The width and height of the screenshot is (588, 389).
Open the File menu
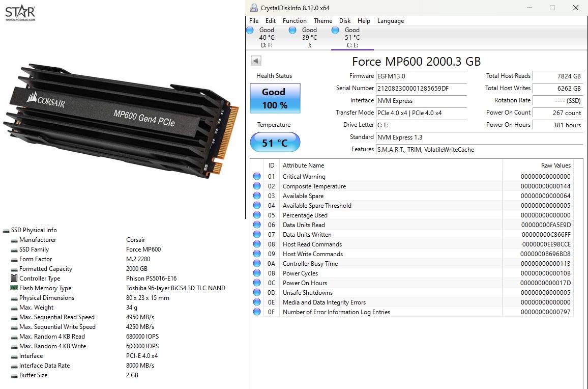point(254,21)
